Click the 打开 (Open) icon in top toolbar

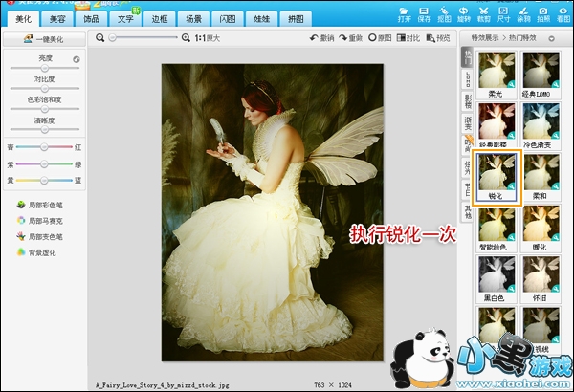tap(405, 12)
